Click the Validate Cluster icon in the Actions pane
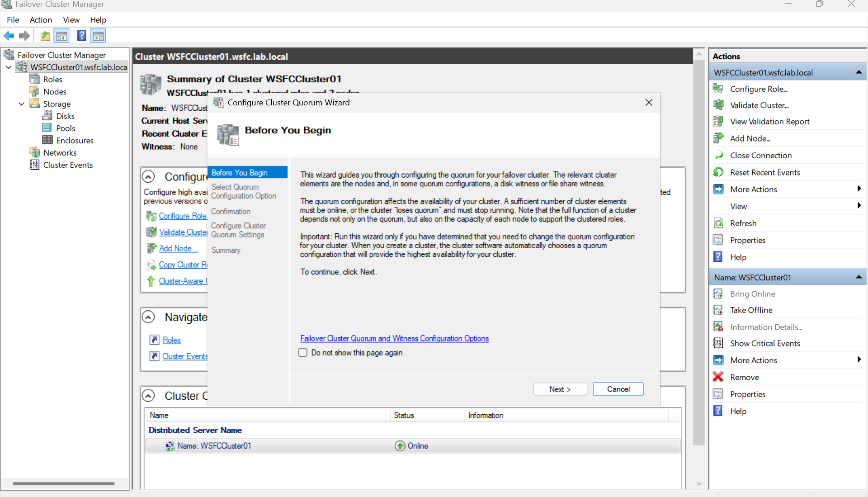 click(719, 104)
